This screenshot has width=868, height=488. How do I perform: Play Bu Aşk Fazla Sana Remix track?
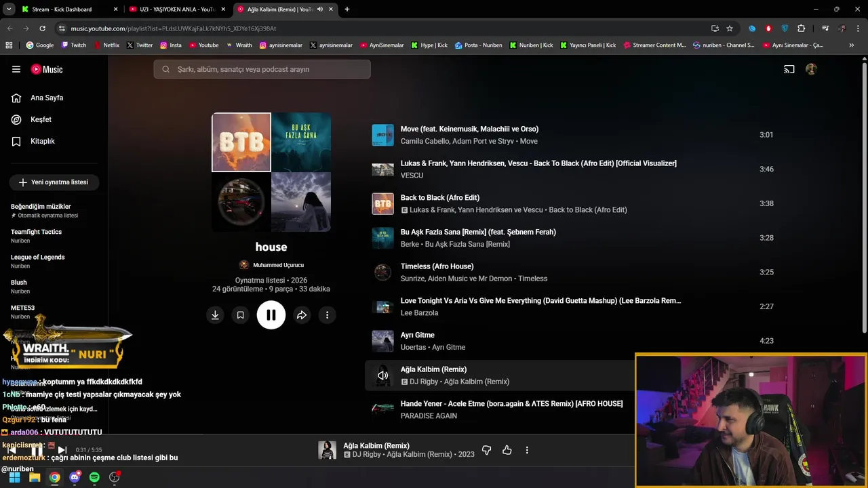click(x=478, y=232)
